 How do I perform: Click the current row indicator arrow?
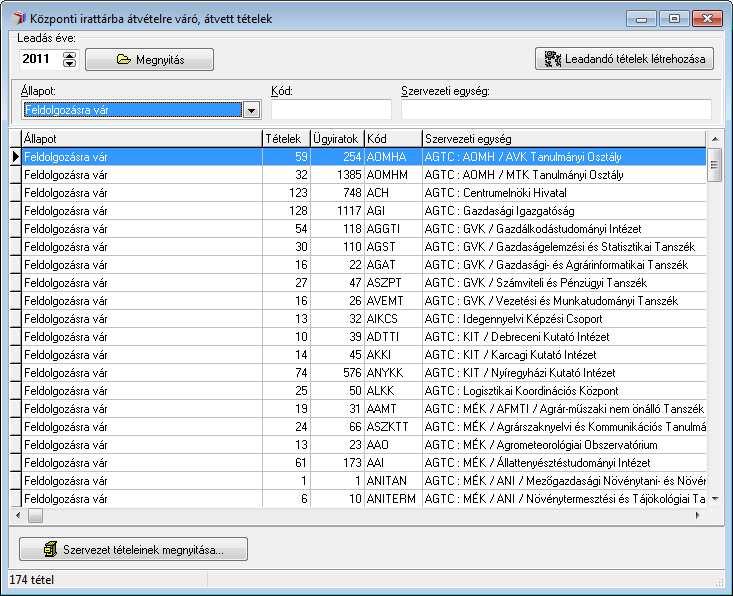(x=15, y=157)
